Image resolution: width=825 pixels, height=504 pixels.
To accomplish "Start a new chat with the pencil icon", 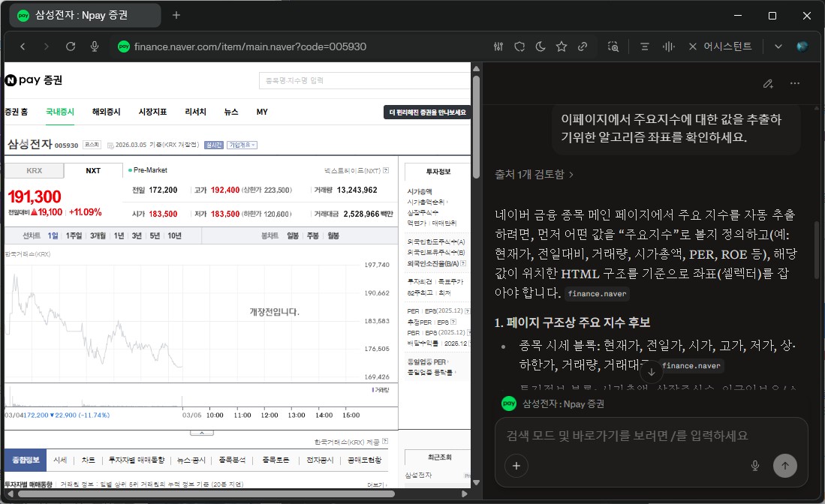I will [x=768, y=83].
